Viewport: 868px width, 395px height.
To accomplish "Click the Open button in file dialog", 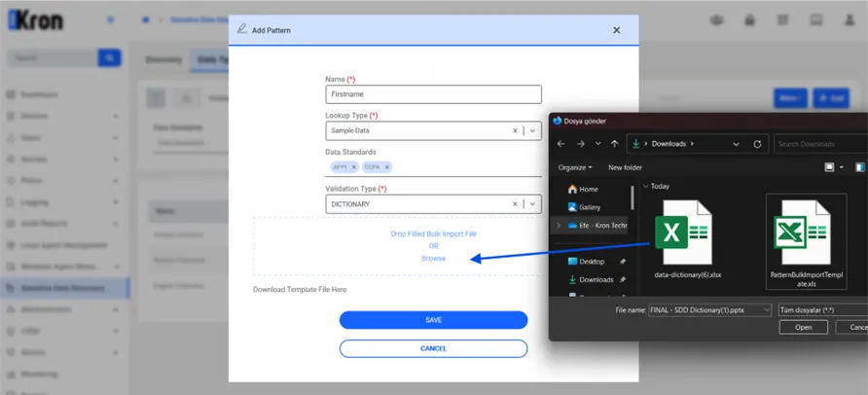I will pos(803,328).
